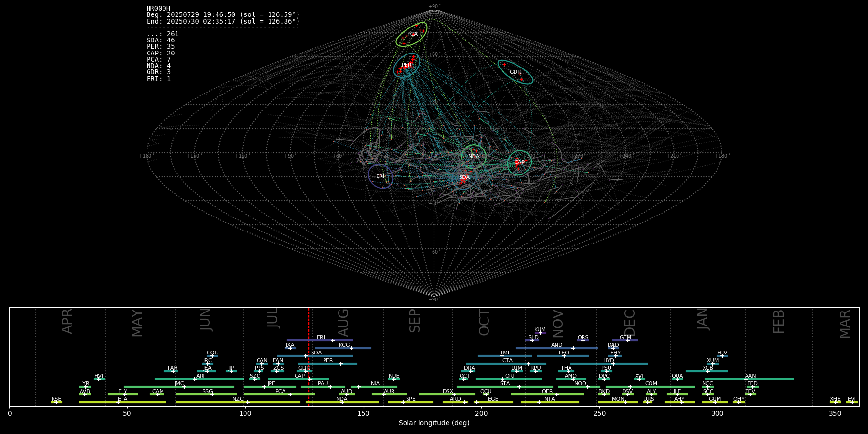Click the ORS shower label in timeline

[x=583, y=338]
